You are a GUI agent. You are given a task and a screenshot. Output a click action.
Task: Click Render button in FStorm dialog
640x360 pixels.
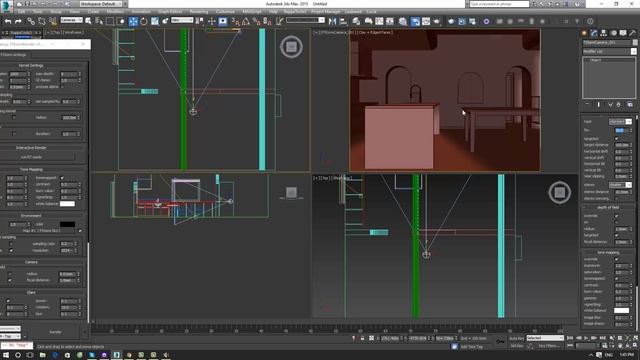click(55, 332)
